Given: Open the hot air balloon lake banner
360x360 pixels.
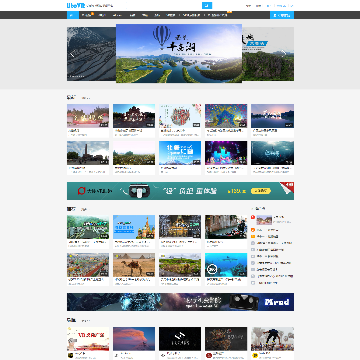Looking at the screenshot, I should click(179, 53).
